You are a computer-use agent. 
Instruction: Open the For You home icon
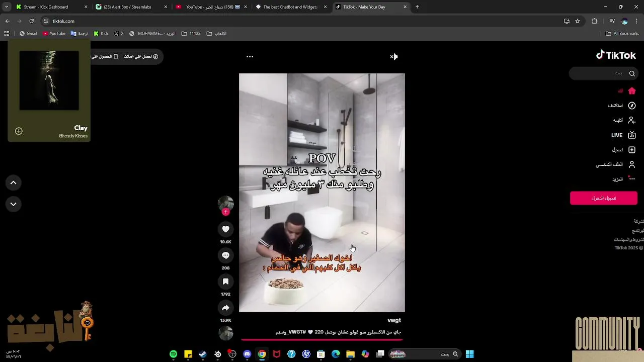pos(632,91)
